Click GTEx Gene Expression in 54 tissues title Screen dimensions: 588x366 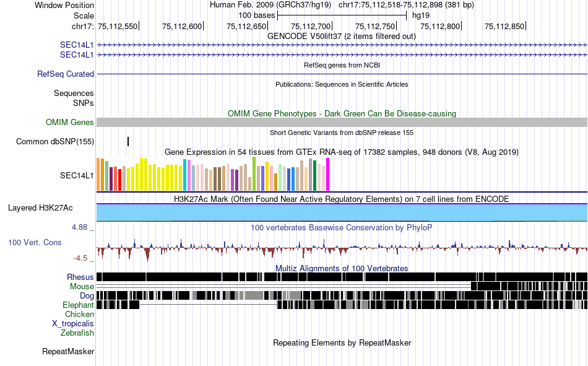342,152
